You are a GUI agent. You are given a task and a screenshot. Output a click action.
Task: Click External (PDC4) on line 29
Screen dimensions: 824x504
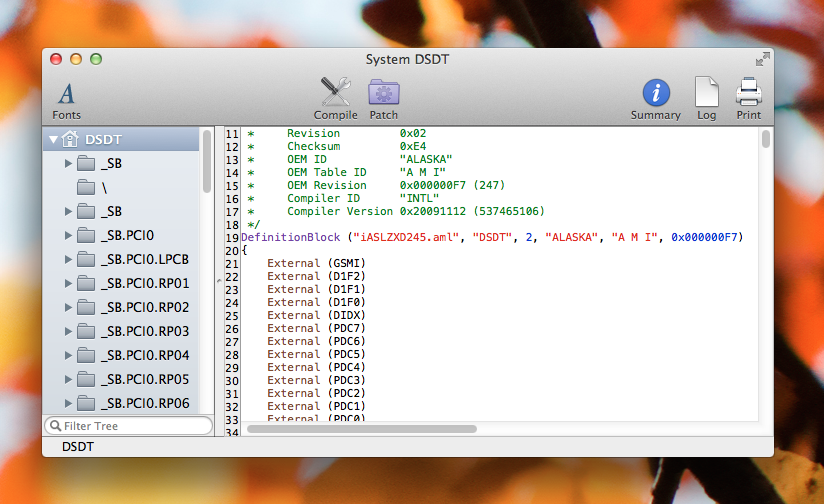316,367
